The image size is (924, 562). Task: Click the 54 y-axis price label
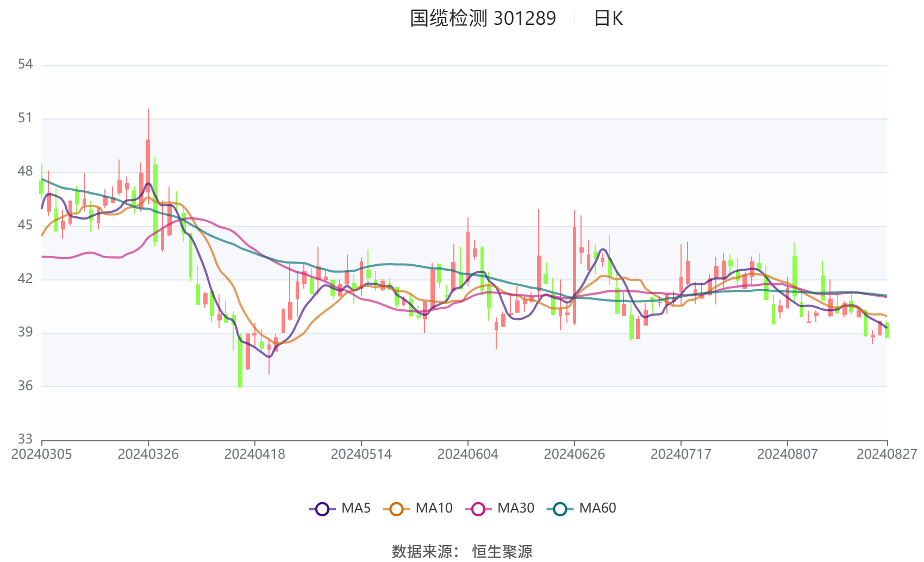pyautogui.click(x=25, y=65)
